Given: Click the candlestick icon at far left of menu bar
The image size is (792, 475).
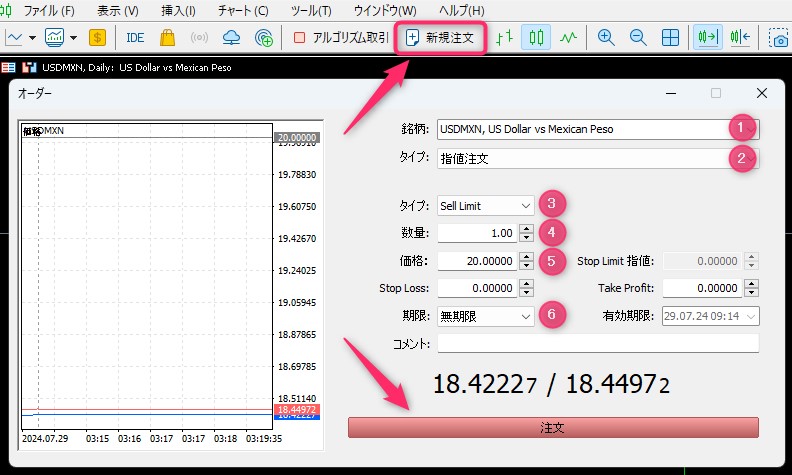Looking at the screenshot, I should (6, 10).
